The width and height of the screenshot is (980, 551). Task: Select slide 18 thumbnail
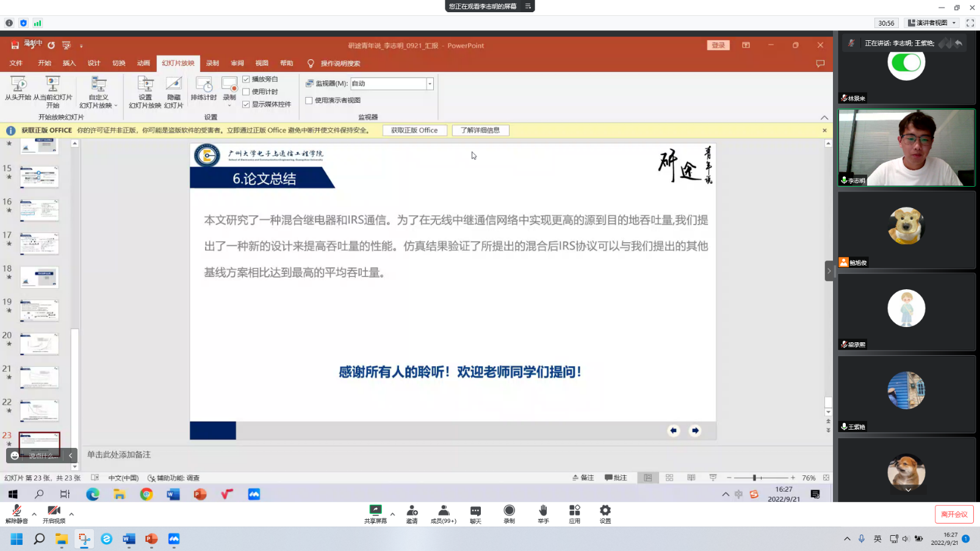click(39, 278)
